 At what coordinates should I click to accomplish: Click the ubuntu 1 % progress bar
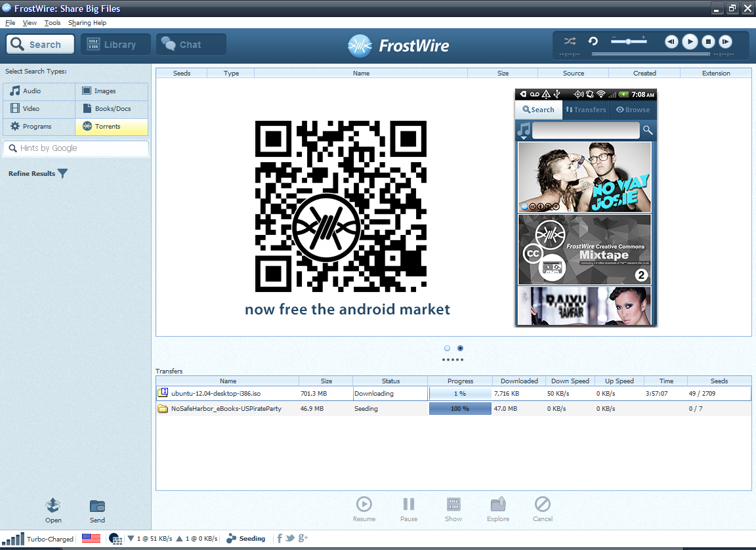tap(460, 393)
